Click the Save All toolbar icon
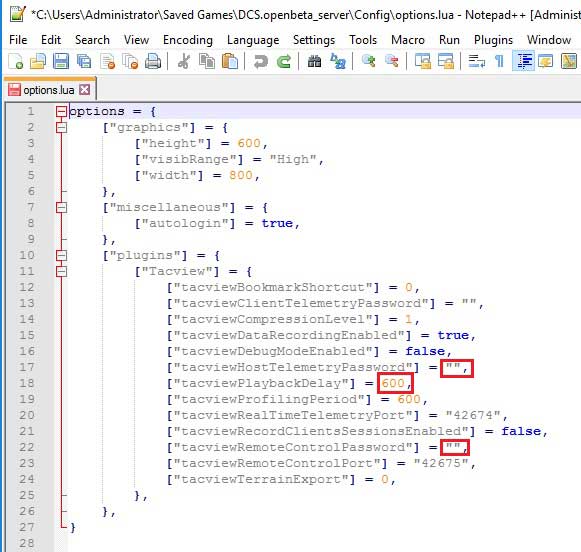Viewport: 581px width, 552px height. tap(84, 61)
